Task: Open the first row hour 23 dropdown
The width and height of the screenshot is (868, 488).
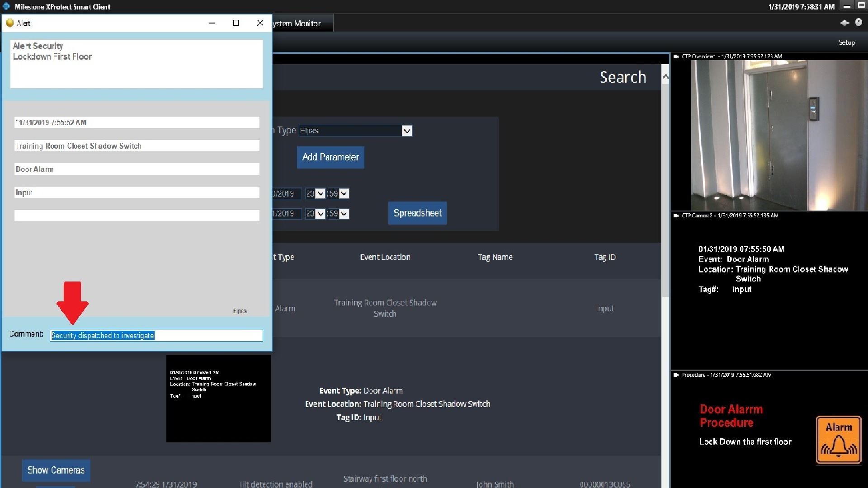Action: (x=320, y=194)
